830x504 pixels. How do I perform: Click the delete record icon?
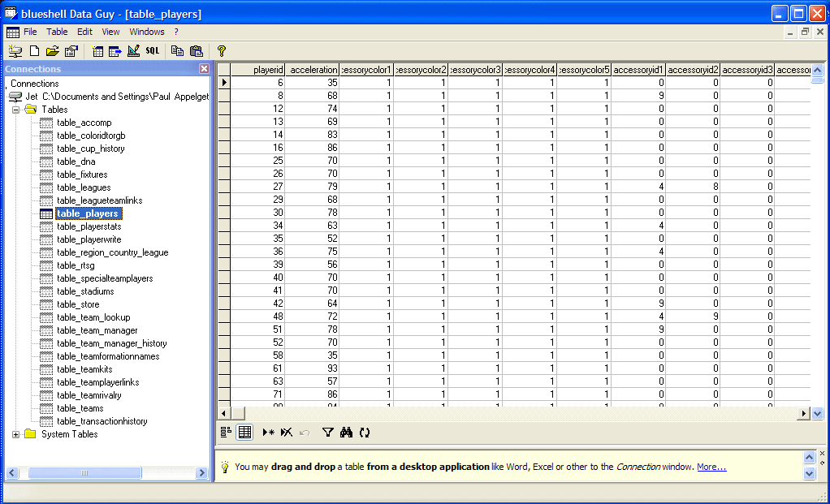coord(286,433)
